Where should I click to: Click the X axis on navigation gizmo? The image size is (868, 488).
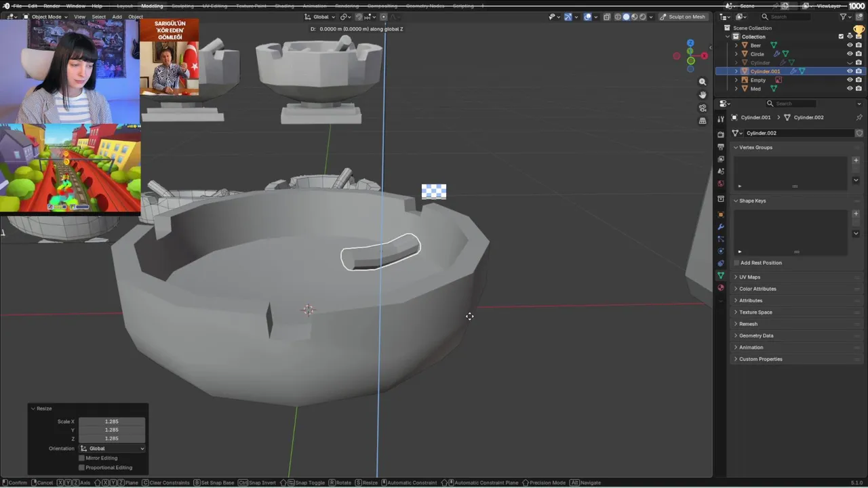tap(704, 56)
